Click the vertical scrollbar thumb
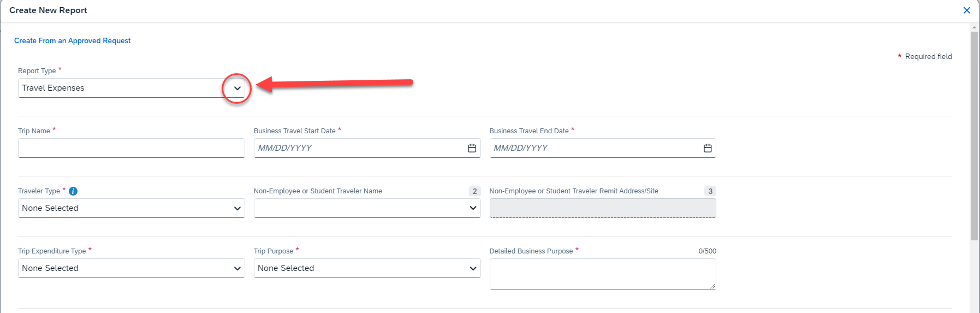 pos(974,137)
